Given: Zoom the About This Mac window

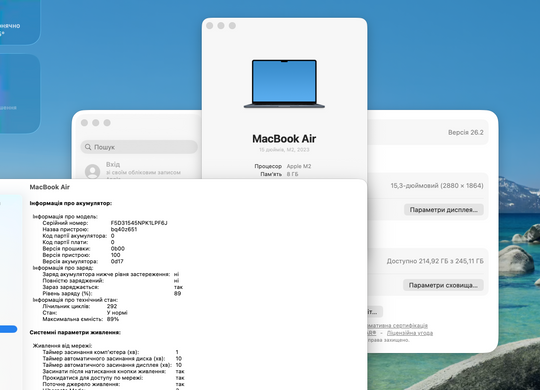Looking at the screenshot, I should click(x=232, y=26).
